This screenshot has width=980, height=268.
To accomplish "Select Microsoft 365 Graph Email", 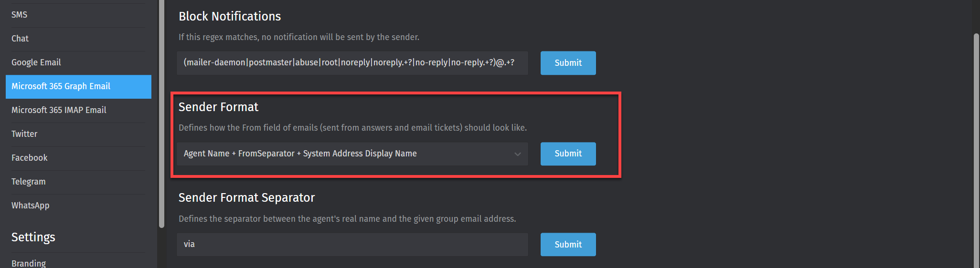I will [78, 86].
